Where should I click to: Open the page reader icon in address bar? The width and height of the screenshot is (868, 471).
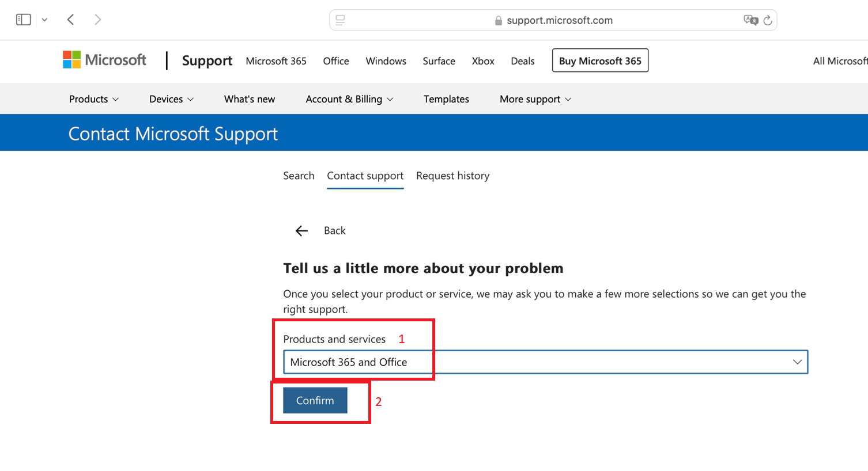pos(341,20)
